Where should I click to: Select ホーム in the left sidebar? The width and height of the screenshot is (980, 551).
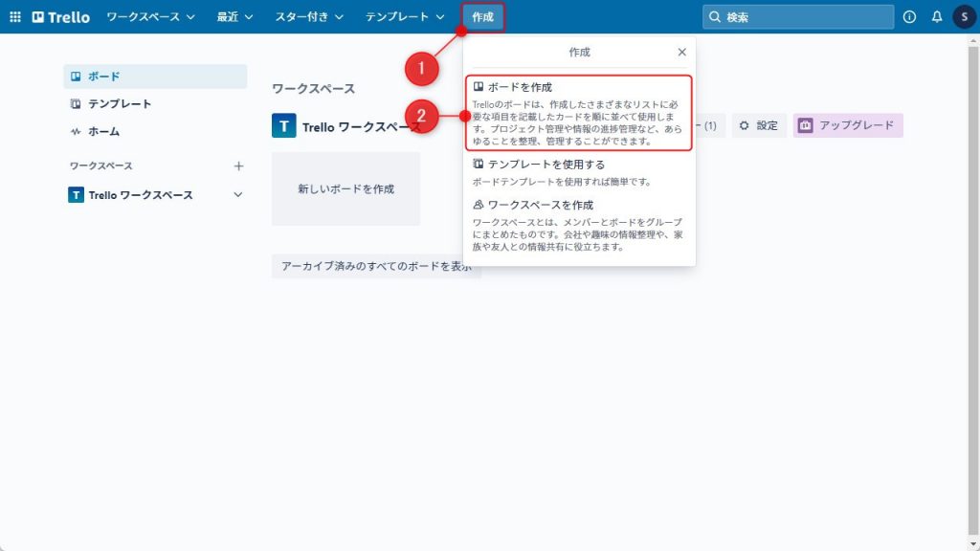click(x=155, y=131)
